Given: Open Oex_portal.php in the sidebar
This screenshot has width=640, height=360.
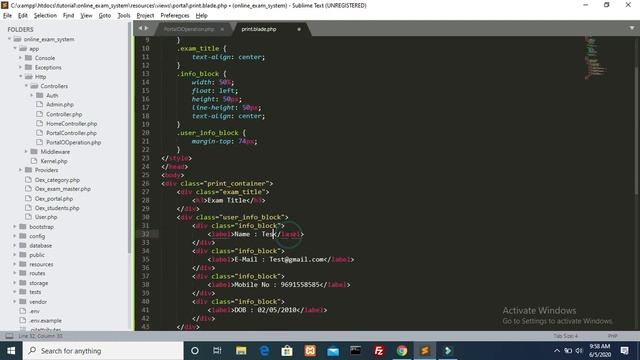Looking at the screenshot, I should click(53, 199).
